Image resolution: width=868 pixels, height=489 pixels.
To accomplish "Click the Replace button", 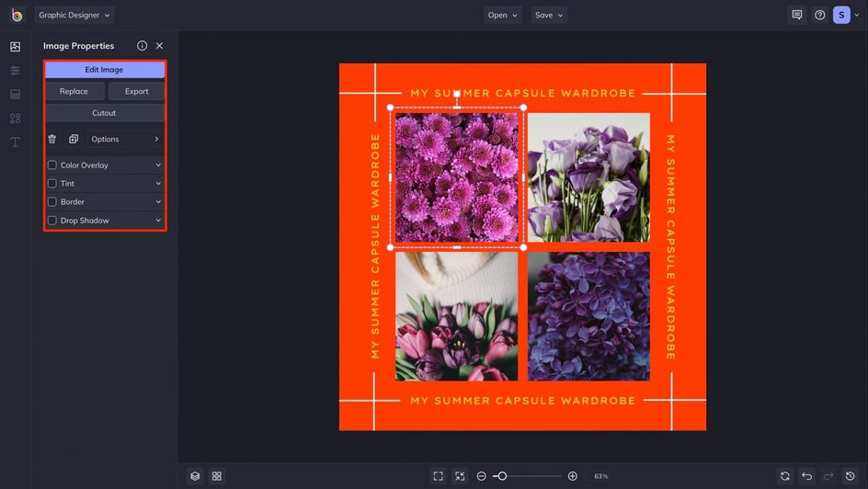I will coord(74,91).
